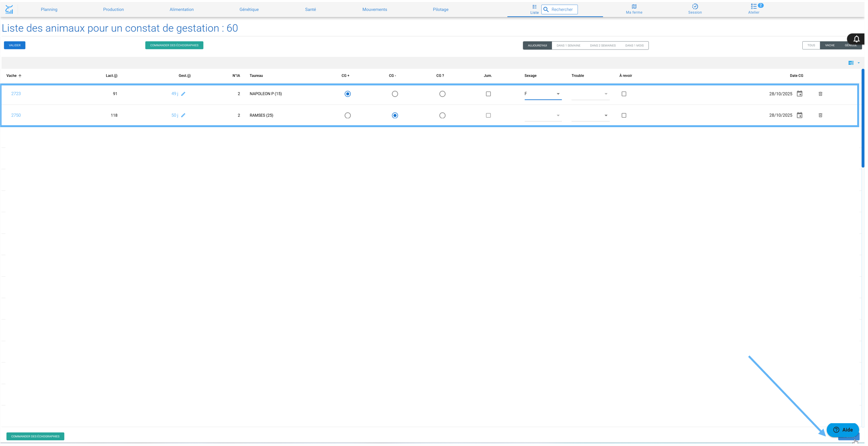Open the Aide help widget

(x=843, y=430)
